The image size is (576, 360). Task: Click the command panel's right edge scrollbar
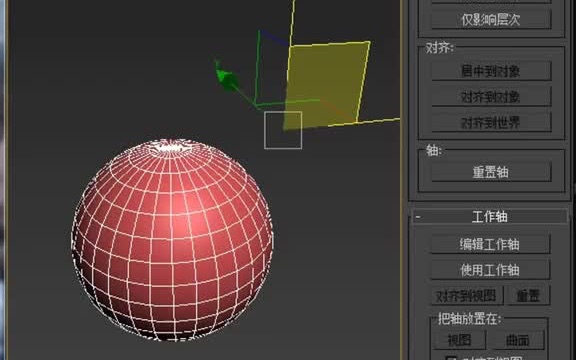(x=573, y=180)
